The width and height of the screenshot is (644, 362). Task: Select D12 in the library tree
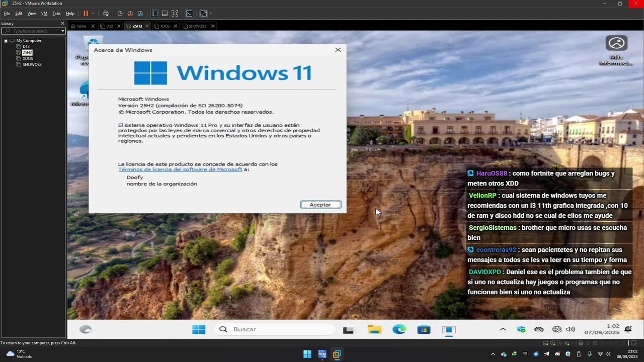pos(26,47)
